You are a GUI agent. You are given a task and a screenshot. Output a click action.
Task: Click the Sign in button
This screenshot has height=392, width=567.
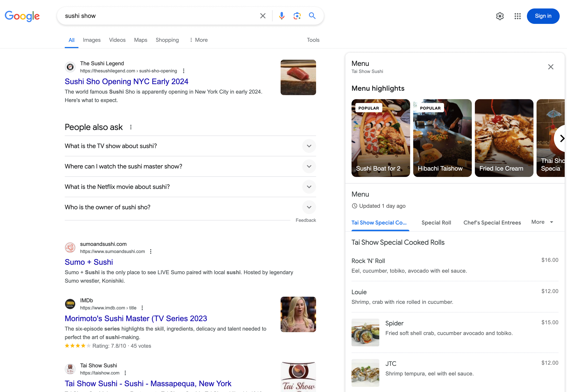click(x=543, y=16)
